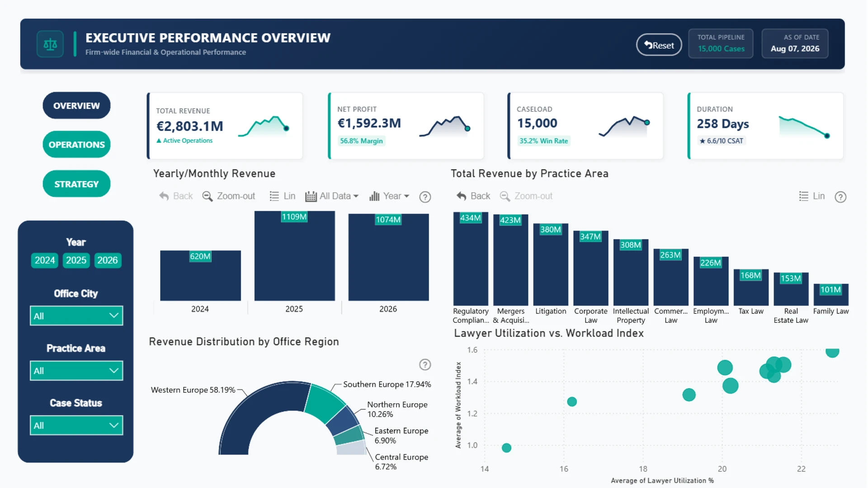This screenshot has width=868, height=488.
Task: Open help icon for Practice Area revenue chart
Action: coord(840,197)
